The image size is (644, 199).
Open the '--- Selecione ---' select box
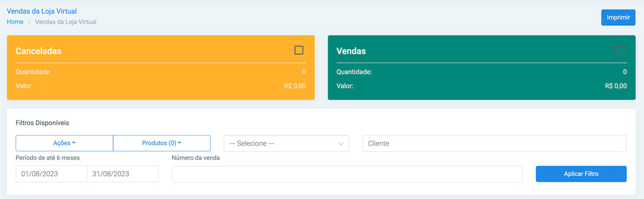pos(287,144)
